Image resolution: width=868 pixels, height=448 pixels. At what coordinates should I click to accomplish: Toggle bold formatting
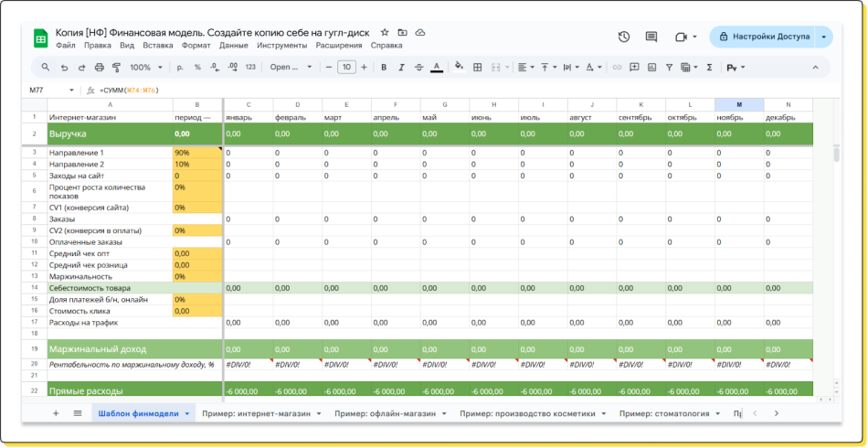tap(384, 68)
